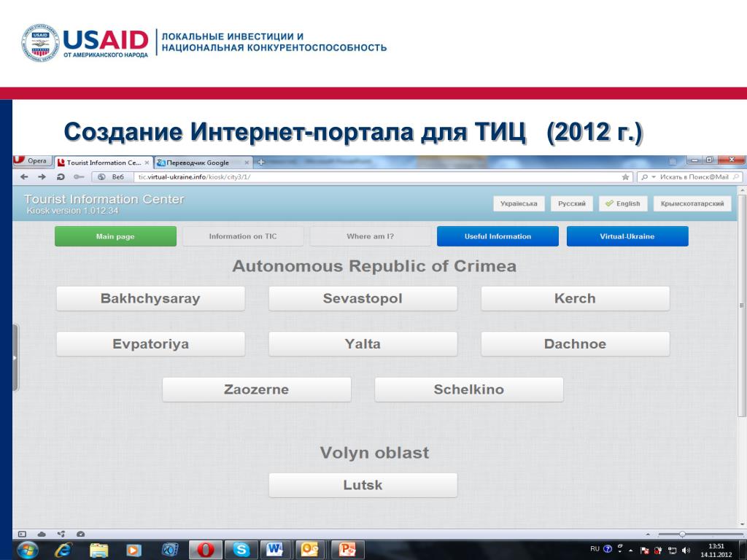Switch language to Русский
This screenshot has height=560, width=747.
[571, 204]
